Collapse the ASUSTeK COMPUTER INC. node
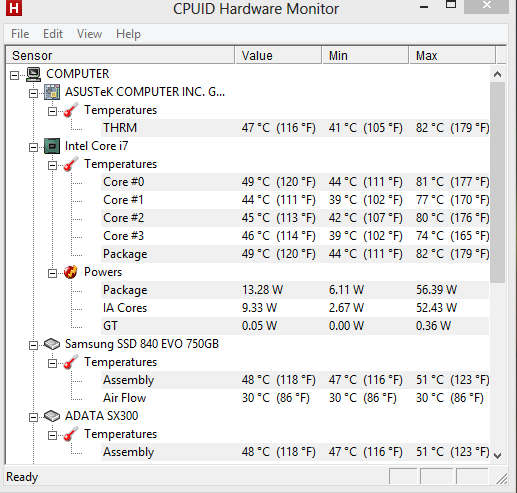Screen dimensions: 517x493 click(x=33, y=93)
